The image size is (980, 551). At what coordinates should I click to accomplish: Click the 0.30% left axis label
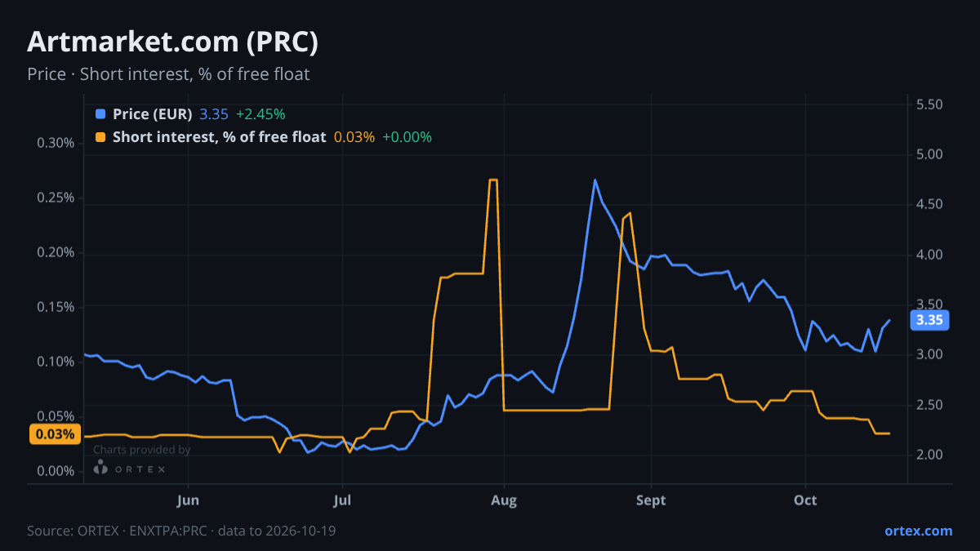[56, 143]
